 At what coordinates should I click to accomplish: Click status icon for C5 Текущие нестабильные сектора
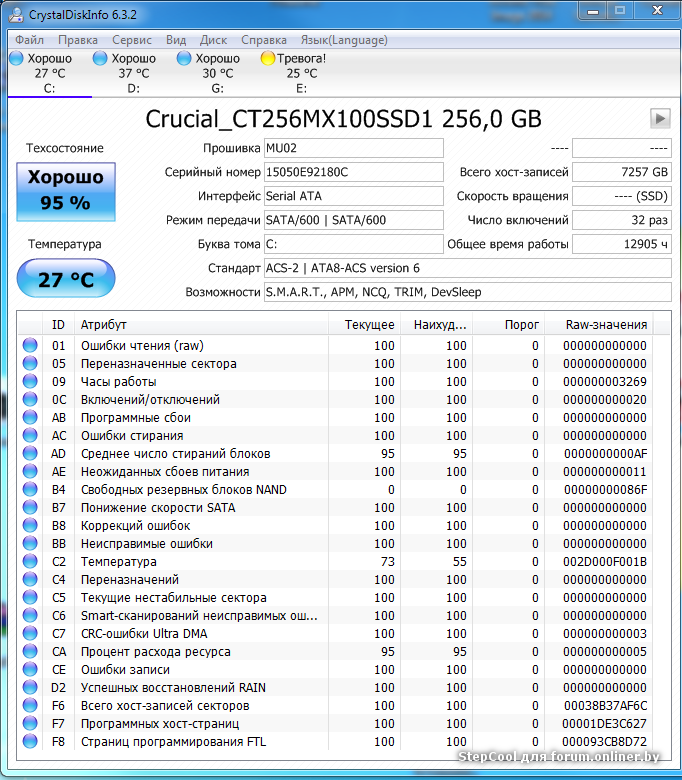30,597
